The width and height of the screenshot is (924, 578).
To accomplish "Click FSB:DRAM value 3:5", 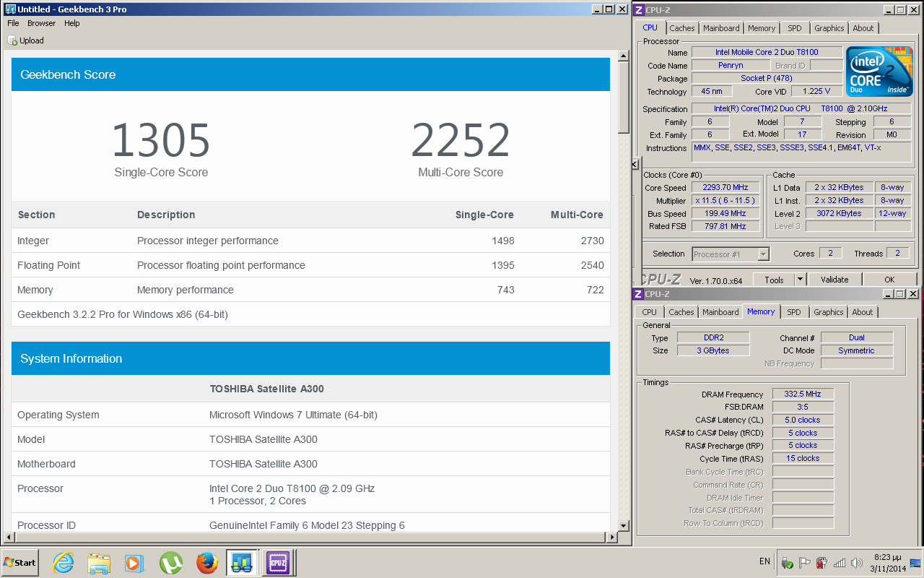I will click(803, 407).
